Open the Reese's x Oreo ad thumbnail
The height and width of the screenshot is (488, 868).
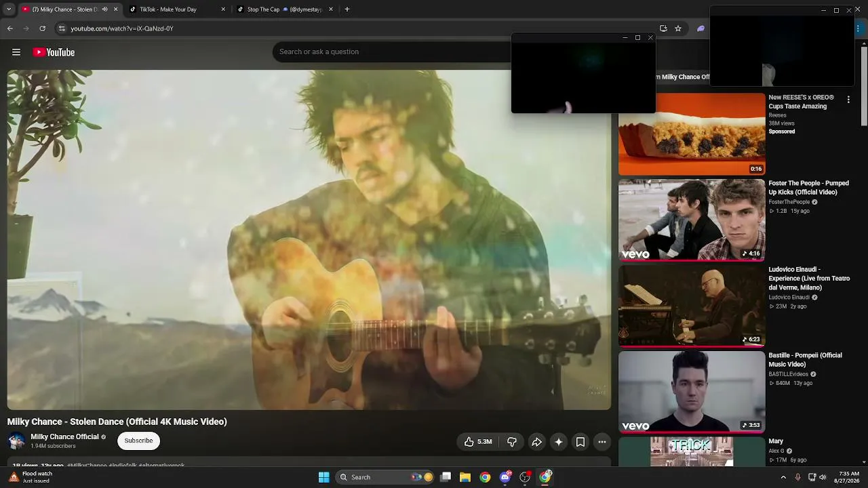pyautogui.click(x=692, y=134)
